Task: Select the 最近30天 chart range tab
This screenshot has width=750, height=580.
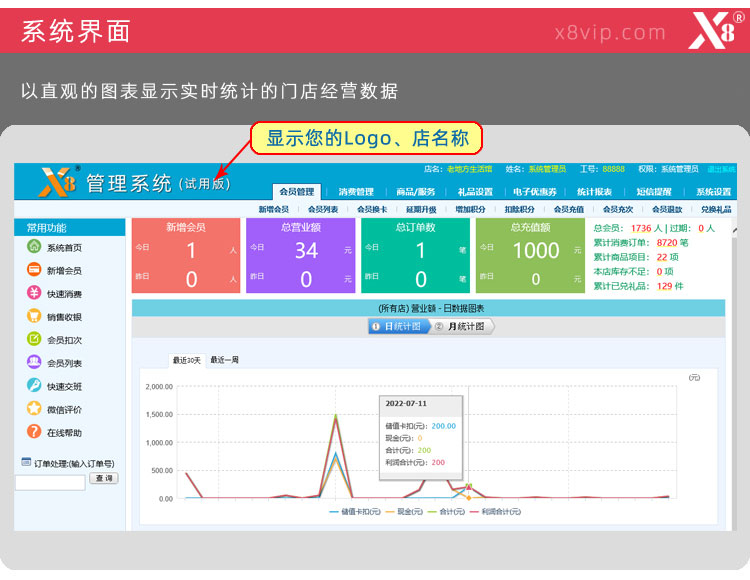Action: [x=187, y=360]
